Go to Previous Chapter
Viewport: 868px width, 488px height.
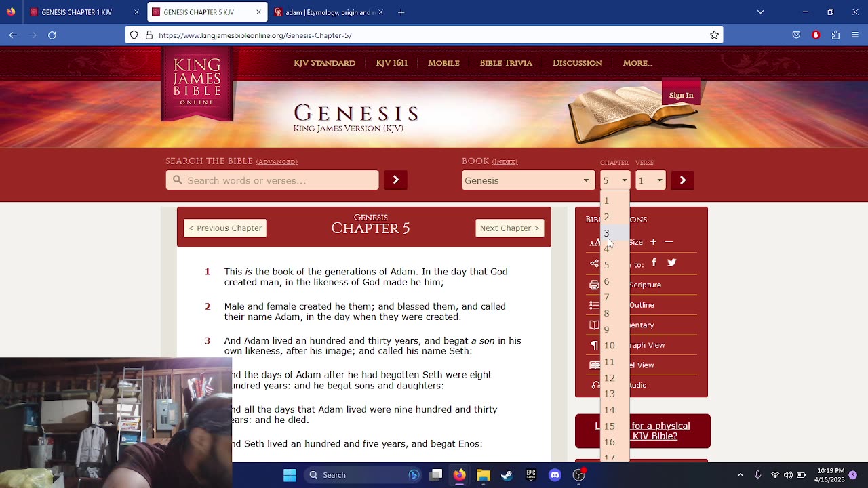pos(225,228)
